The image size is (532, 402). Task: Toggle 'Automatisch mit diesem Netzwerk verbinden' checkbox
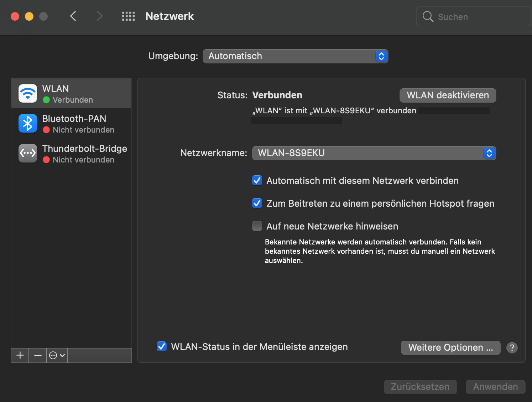point(257,181)
